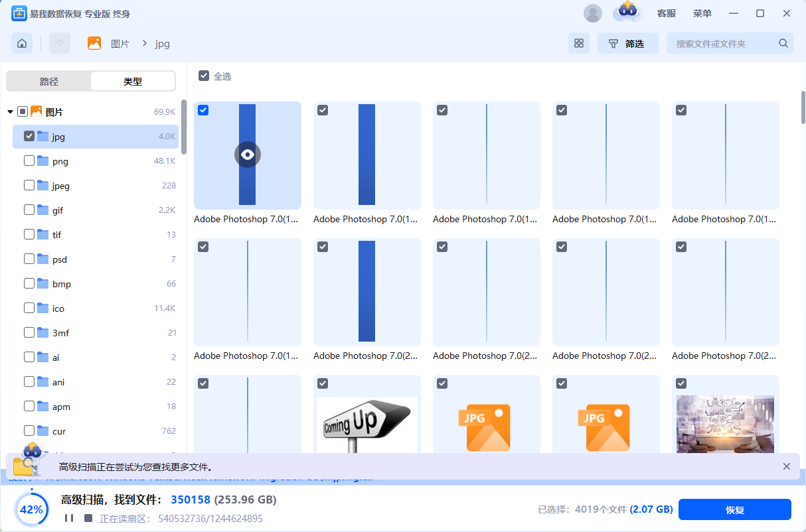Click the magnifier icon in search box

tap(783, 44)
